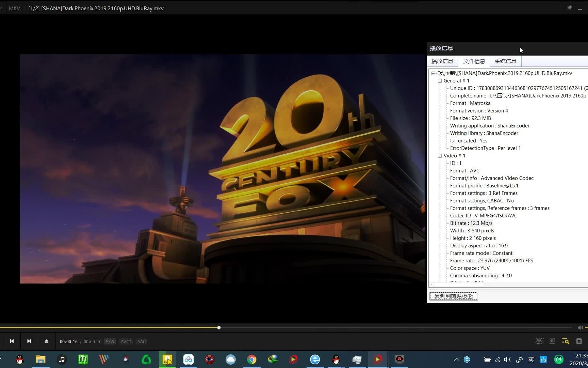Open Google Chrome from the taskbar
The width and height of the screenshot is (588, 368).
click(252, 359)
